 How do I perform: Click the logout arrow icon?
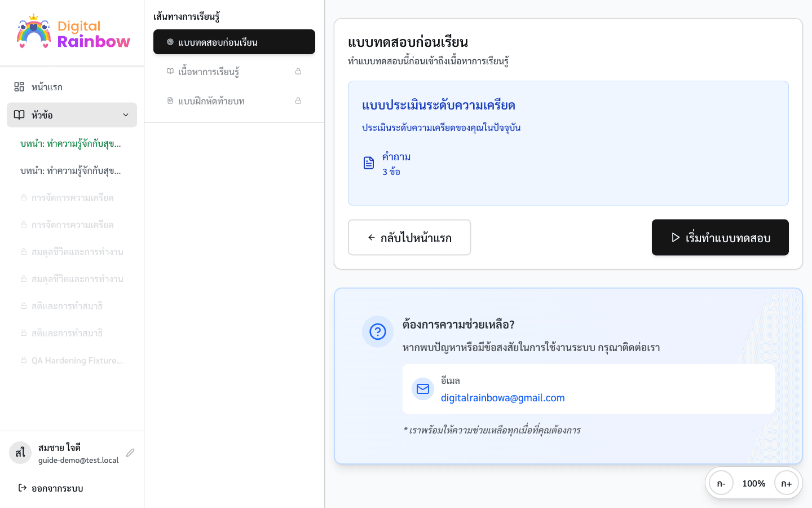coord(23,488)
